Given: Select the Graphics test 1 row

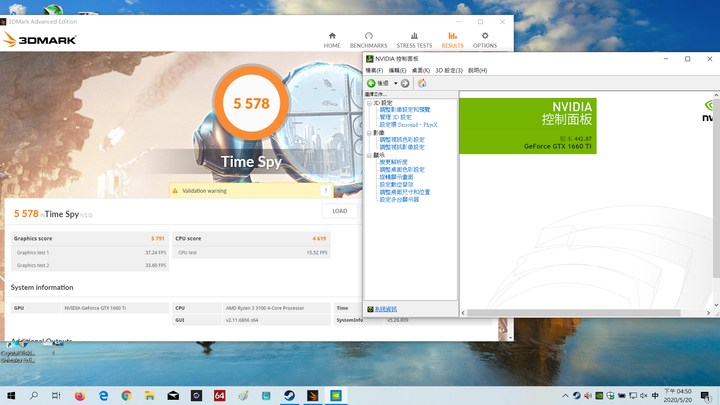Looking at the screenshot, I should [90, 253].
